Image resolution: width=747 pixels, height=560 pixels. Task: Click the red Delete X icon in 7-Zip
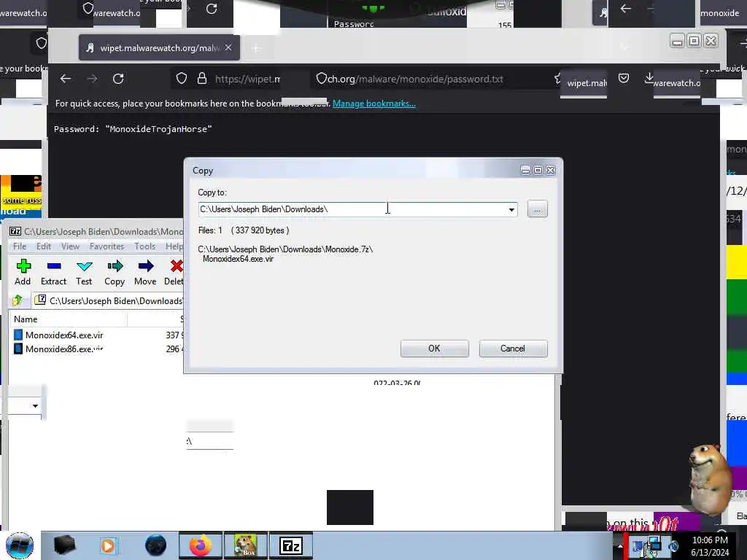coord(177,266)
